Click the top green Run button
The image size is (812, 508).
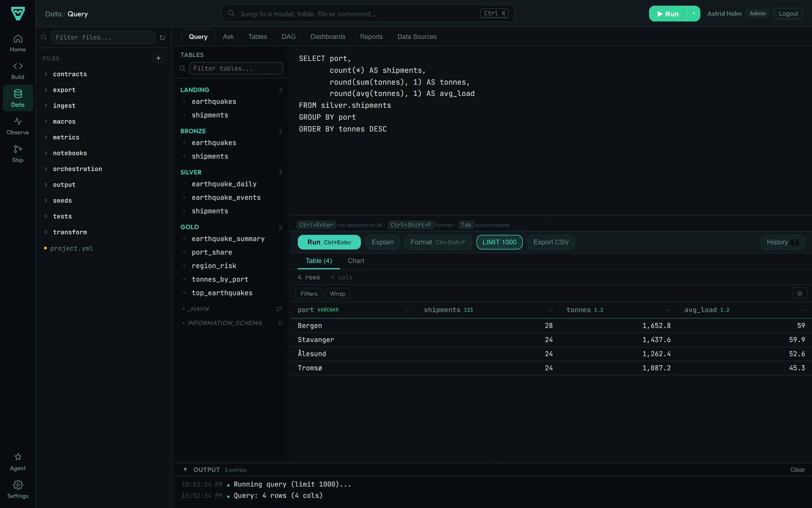click(x=668, y=14)
